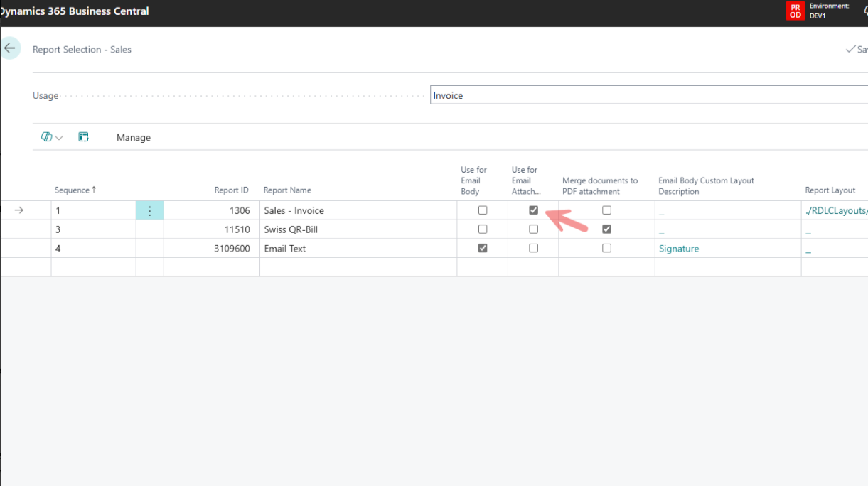The width and height of the screenshot is (868, 486).
Task: Open the Copilot icon menu
Action: [x=47, y=137]
